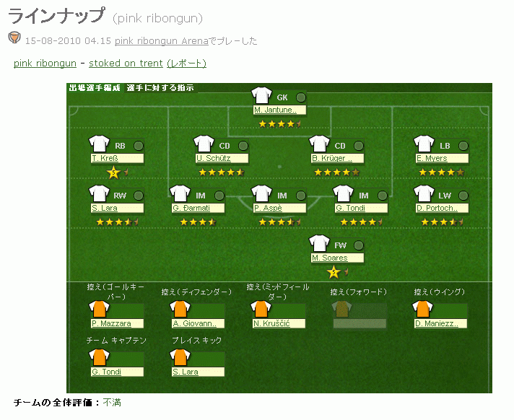Open the stoked on trent team link
514x420 pixels.
(126, 64)
